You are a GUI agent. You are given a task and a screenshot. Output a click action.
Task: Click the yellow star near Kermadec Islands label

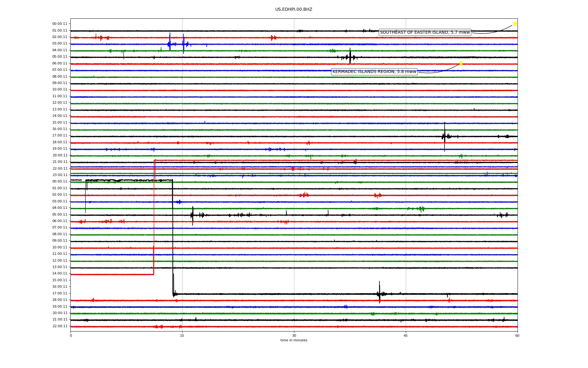(x=461, y=63)
